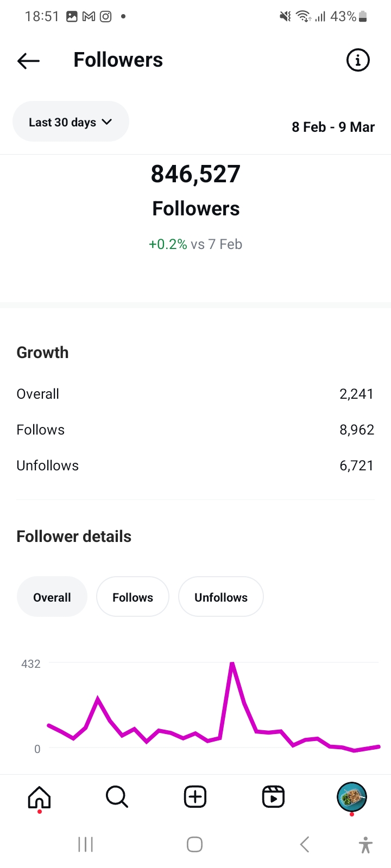
Task: Go to the Home feed icon
Action: point(39,797)
